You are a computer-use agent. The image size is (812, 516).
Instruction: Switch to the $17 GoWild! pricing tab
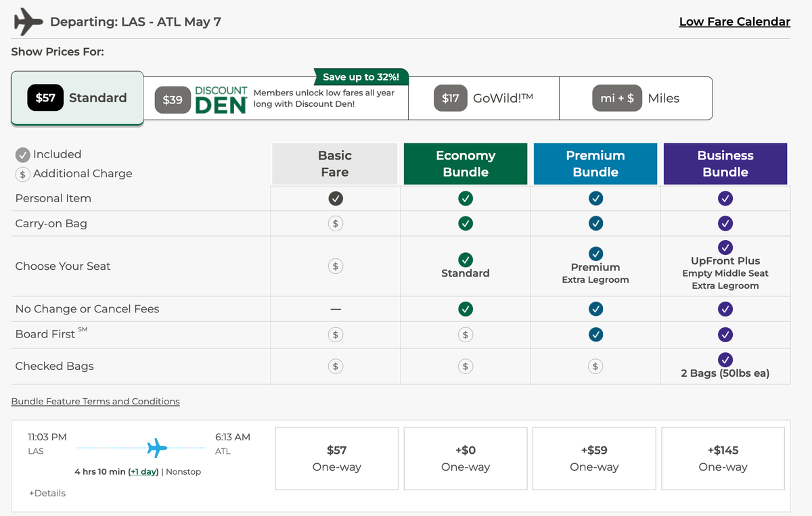484,98
